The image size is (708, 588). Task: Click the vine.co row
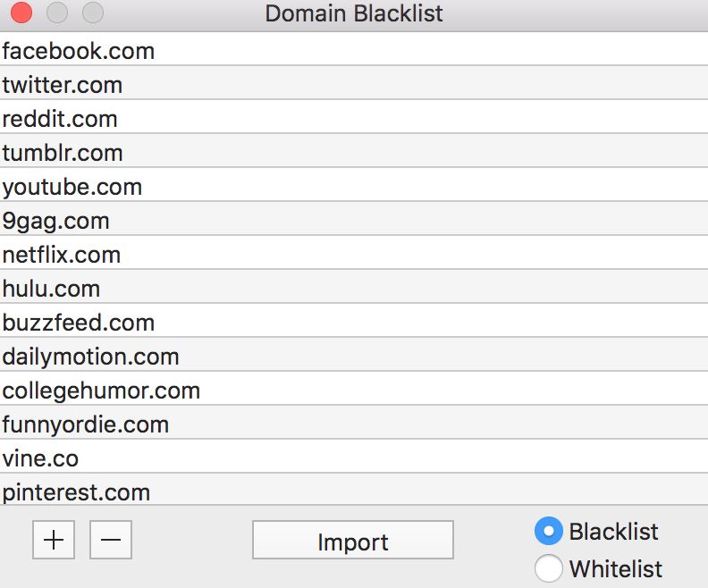40,458
